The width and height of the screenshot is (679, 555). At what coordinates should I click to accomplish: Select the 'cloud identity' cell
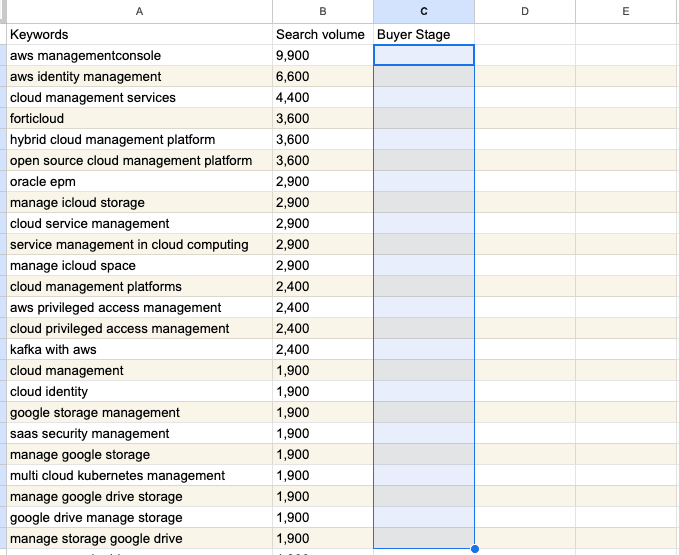pos(139,391)
